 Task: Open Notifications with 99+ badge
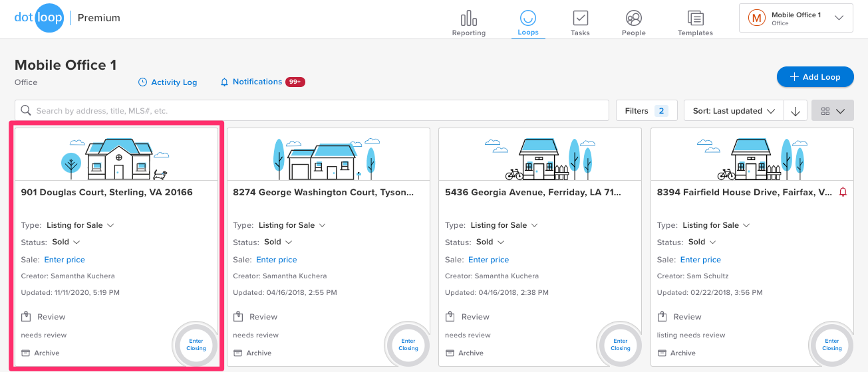[x=262, y=82]
